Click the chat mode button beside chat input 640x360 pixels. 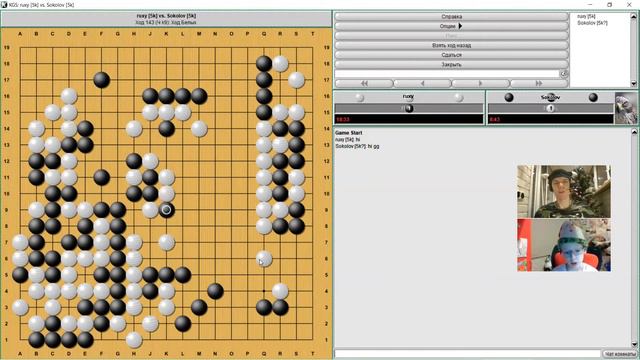coord(620,354)
